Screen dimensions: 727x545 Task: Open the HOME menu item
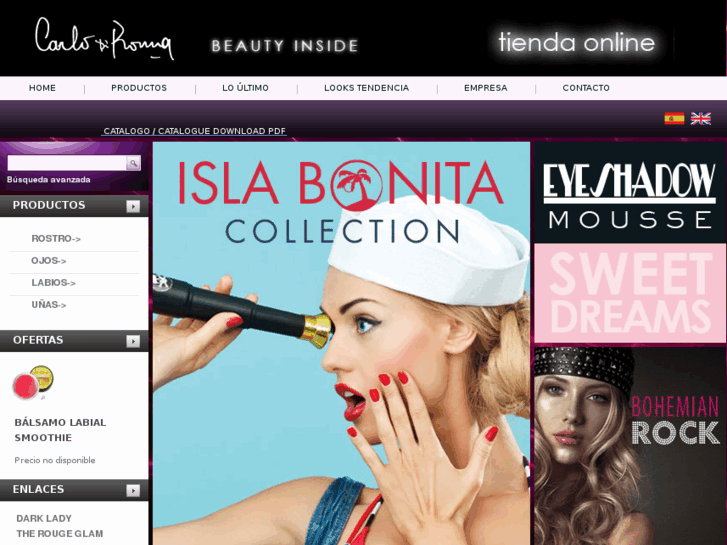pos(42,88)
